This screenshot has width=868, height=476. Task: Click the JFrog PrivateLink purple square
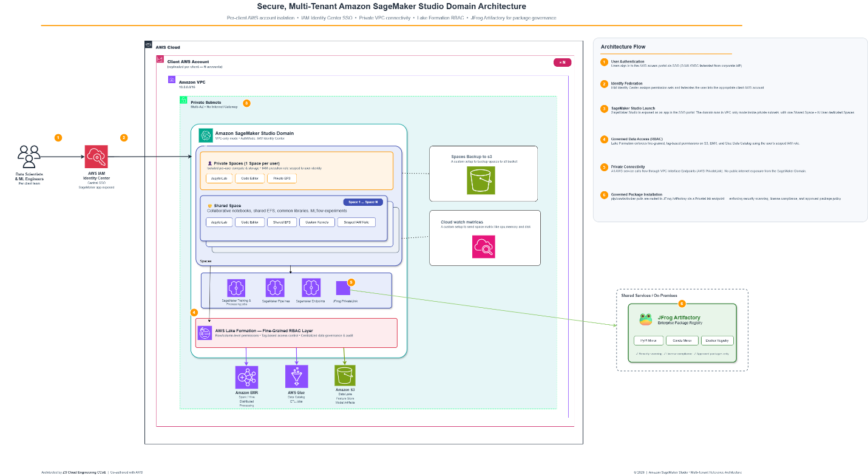pos(343,288)
